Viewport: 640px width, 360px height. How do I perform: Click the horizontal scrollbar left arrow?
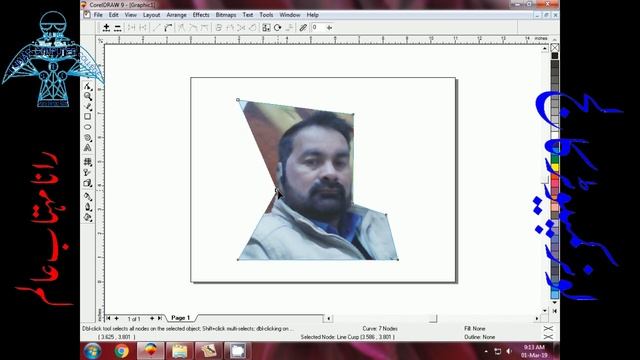(329, 318)
